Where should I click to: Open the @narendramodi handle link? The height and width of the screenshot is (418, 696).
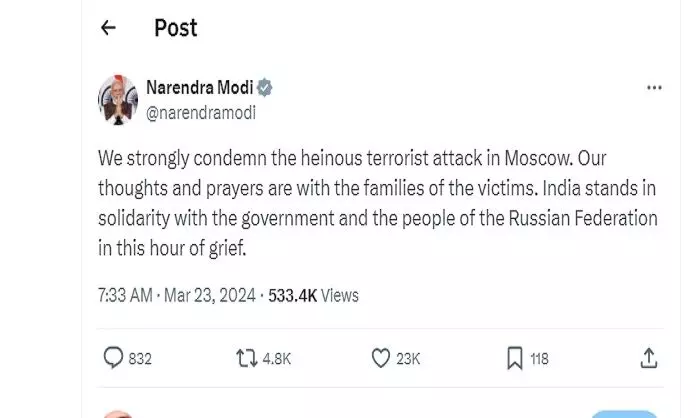click(200, 113)
